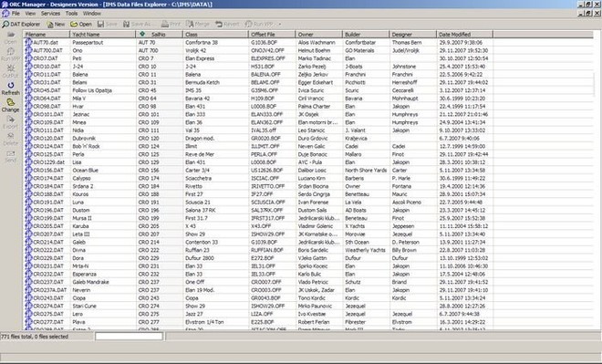Click the yacht name Bob 'n' Rock
The height and width of the screenshot is (364, 602).
pyautogui.click(x=86, y=146)
